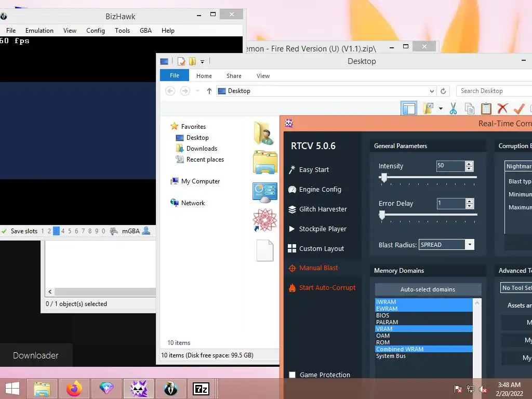Image resolution: width=532 pixels, height=399 pixels.
Task: Expand the address bar history dropdown
Action: (432, 91)
